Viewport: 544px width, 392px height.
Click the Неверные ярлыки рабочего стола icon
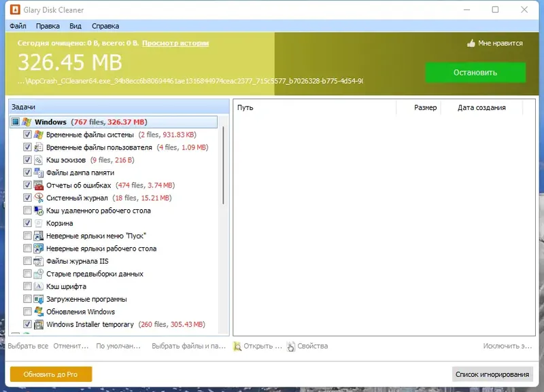(39, 249)
